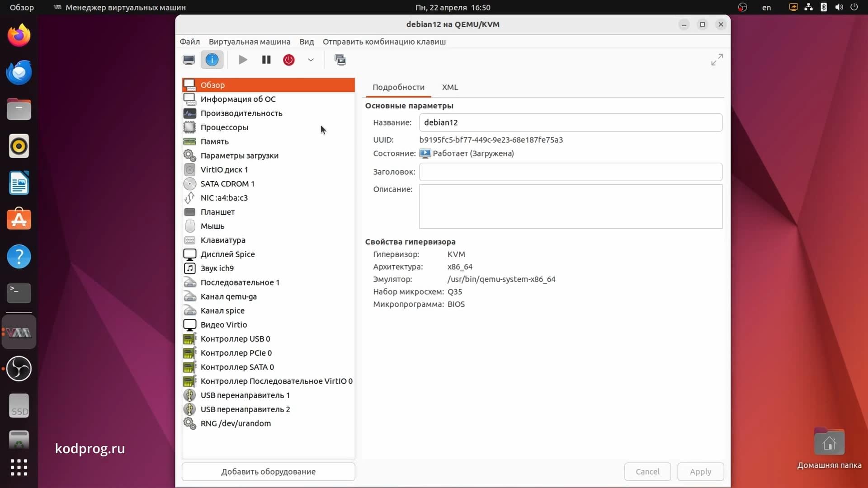Select NIC :a4:ba:c3 entry
The height and width of the screenshot is (488, 868).
coord(269,198)
